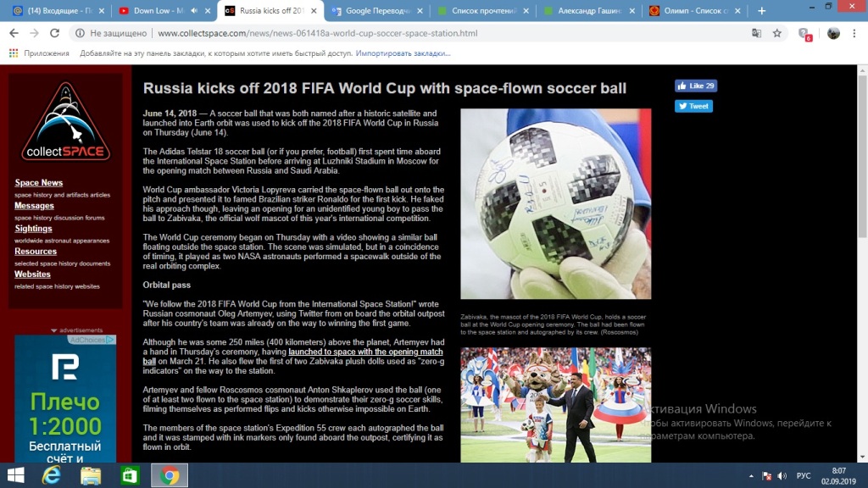Image resolution: width=868 pixels, height=488 pixels.
Task: Click the page's vertical scrollbar thumb
Action: pos(862,156)
